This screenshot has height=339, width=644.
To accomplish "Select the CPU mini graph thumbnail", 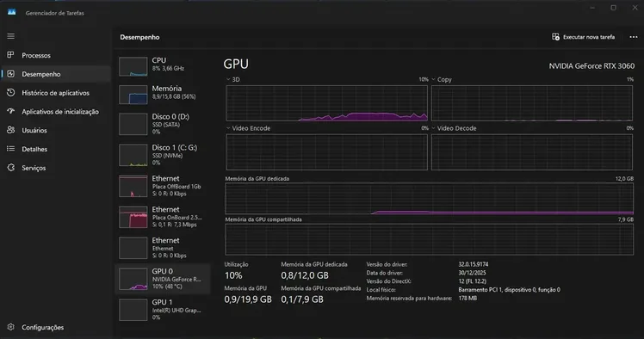I will 133,66.
